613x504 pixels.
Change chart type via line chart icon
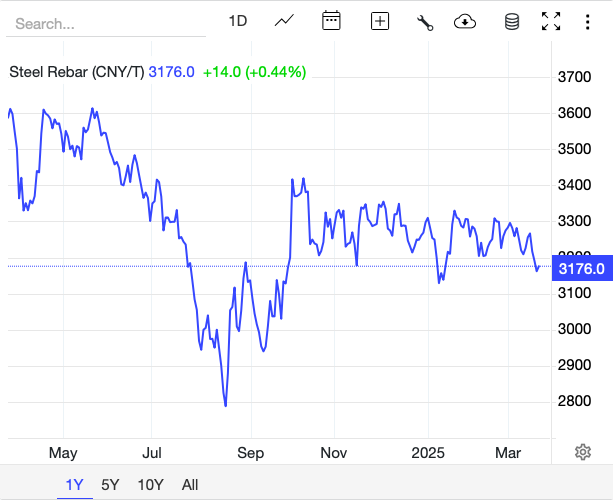(x=285, y=21)
